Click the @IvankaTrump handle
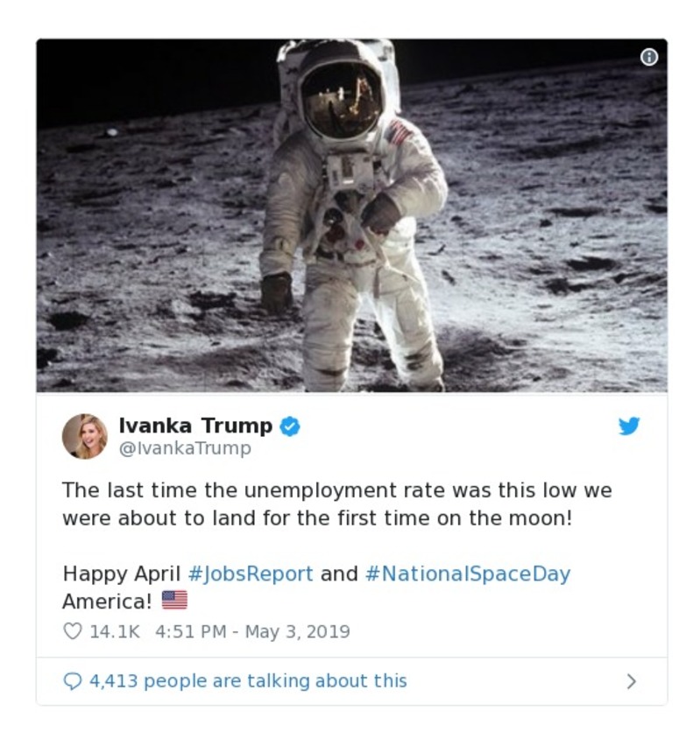700x739 pixels. point(187,448)
